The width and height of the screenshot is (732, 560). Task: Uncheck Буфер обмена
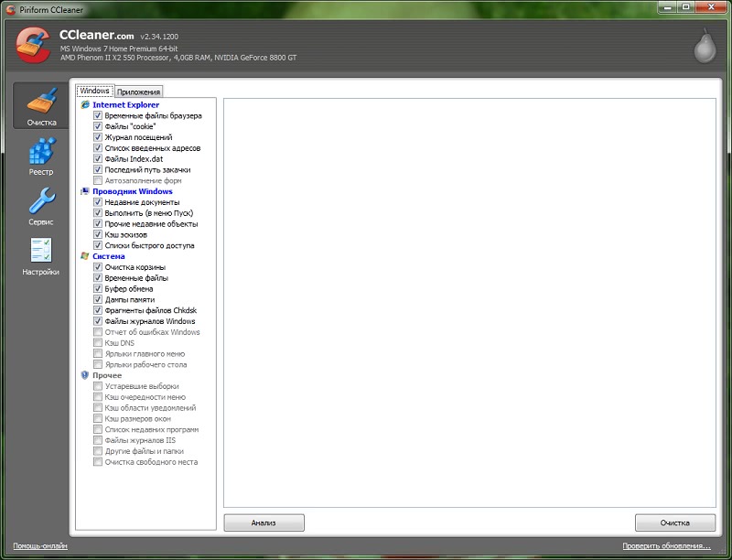[x=98, y=288]
